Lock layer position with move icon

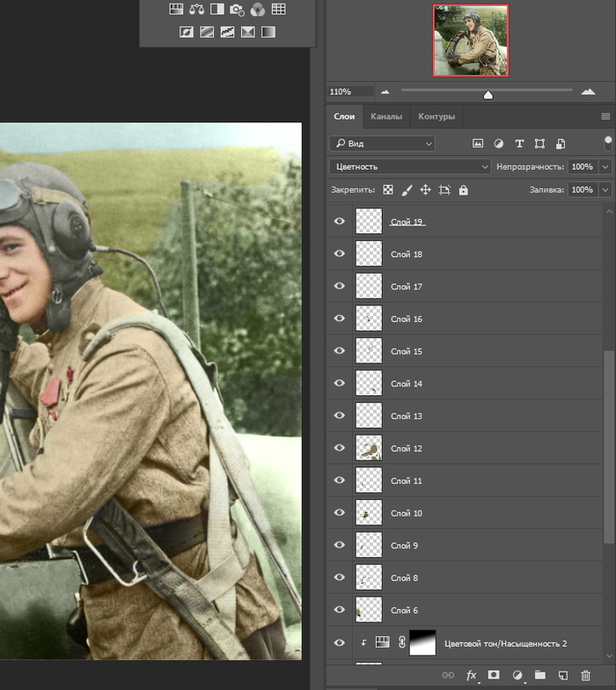425,189
